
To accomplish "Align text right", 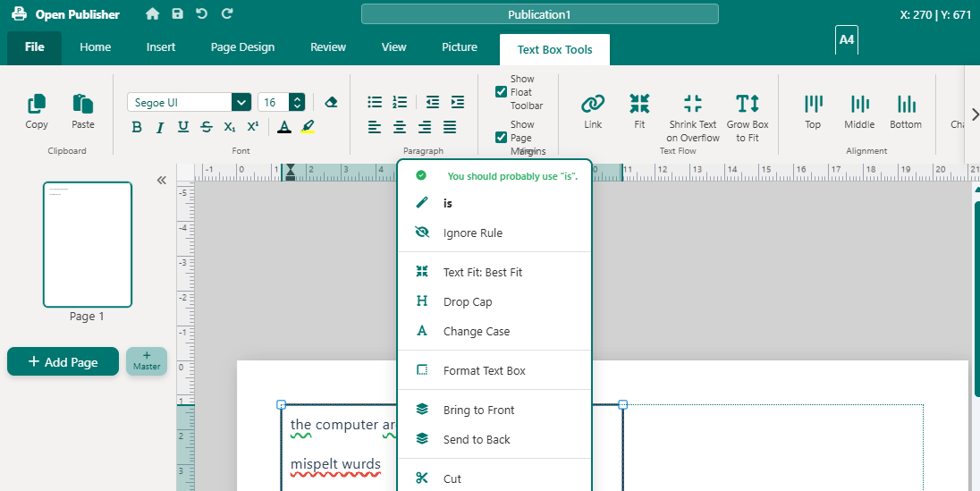I will pos(425,128).
